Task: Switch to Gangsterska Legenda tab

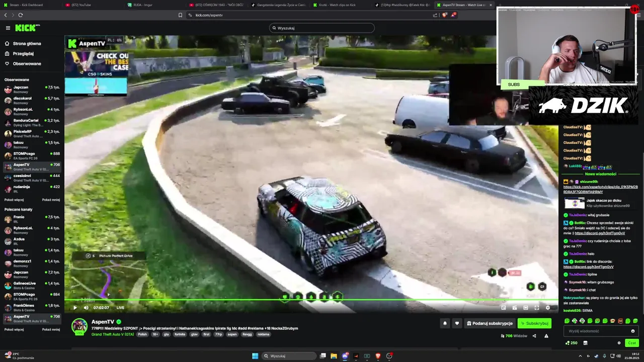Action: [x=278, y=5]
